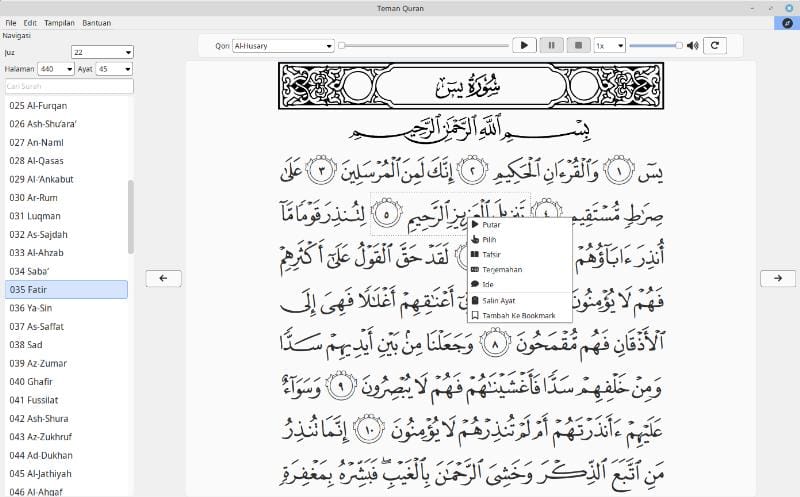800x497 pixels.
Task: Go to next page with right arrow
Action: (x=778, y=278)
